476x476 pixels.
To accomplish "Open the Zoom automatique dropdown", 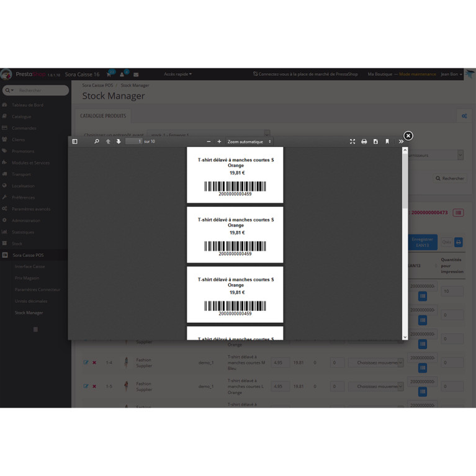I will (249, 141).
